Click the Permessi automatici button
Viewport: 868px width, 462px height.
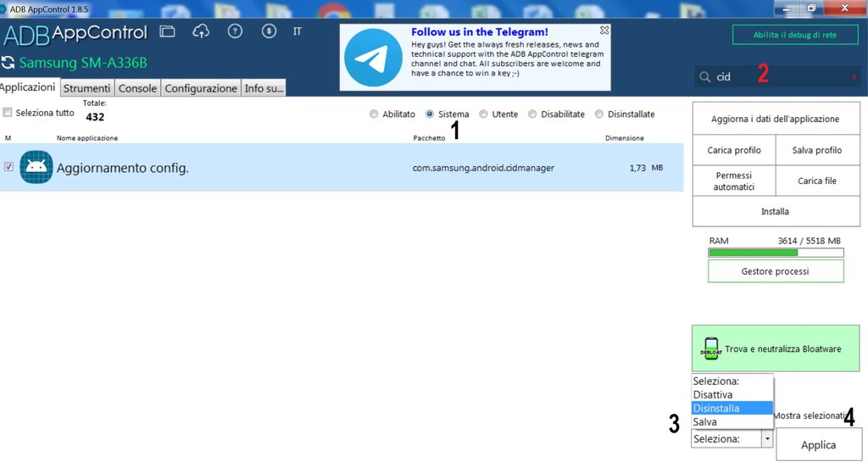pyautogui.click(x=734, y=181)
